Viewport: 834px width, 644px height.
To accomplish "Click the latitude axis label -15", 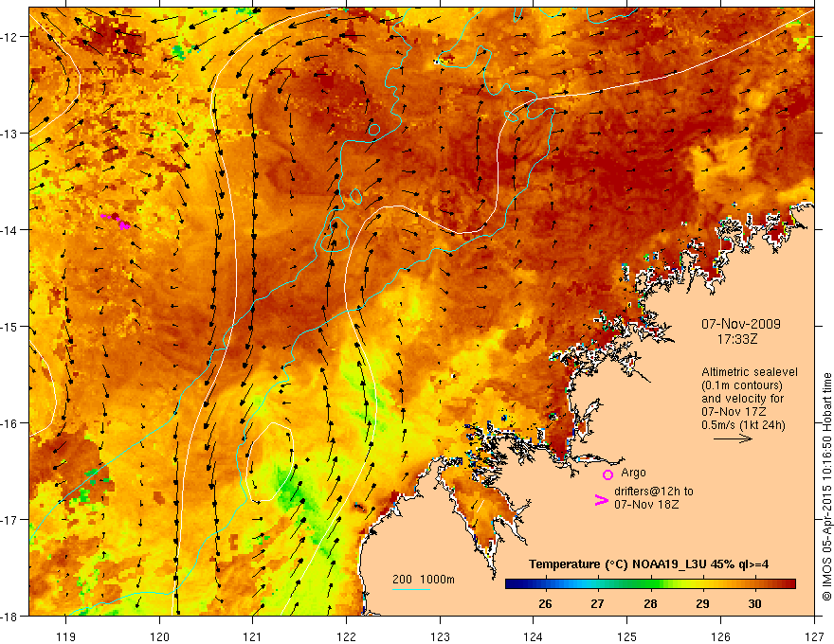I will [x=9, y=327].
